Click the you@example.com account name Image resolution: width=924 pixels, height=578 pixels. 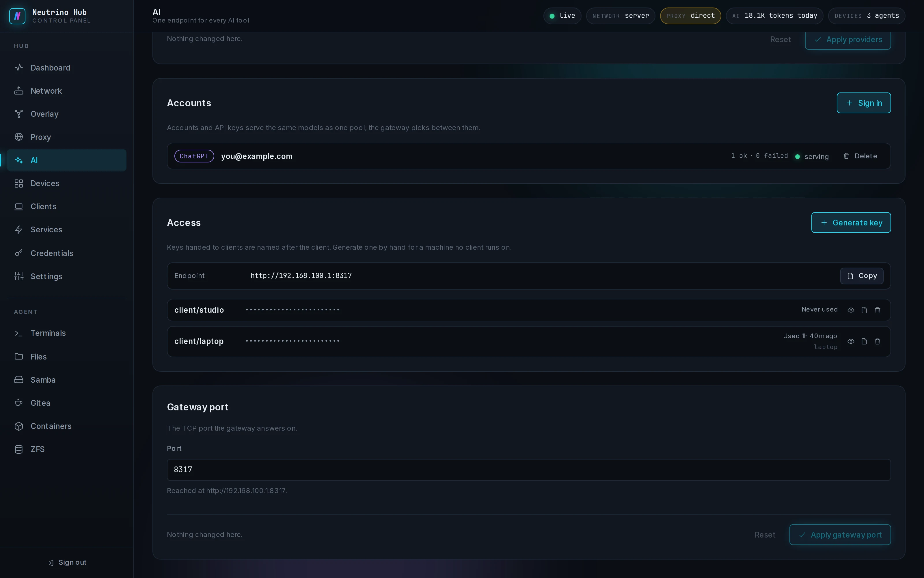point(257,156)
